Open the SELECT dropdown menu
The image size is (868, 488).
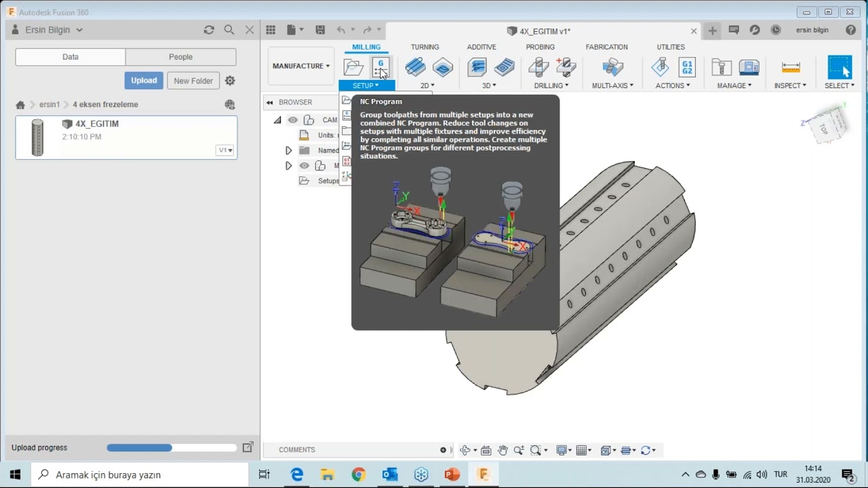(x=840, y=85)
